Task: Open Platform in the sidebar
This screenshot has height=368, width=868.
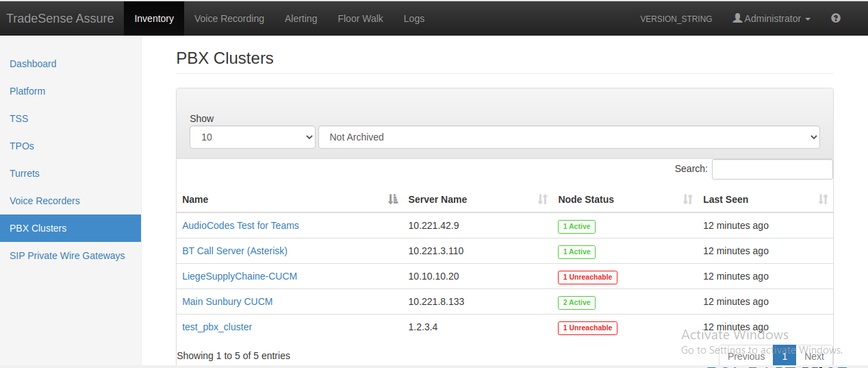Action: [x=71, y=91]
